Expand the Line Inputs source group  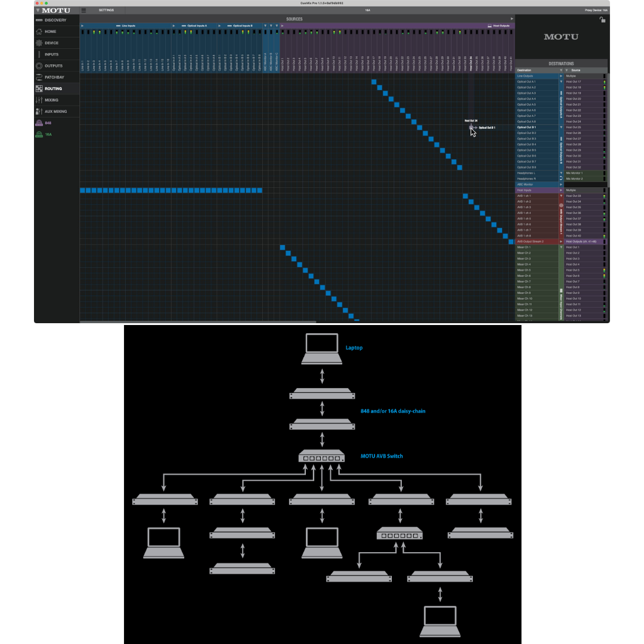pos(82,26)
